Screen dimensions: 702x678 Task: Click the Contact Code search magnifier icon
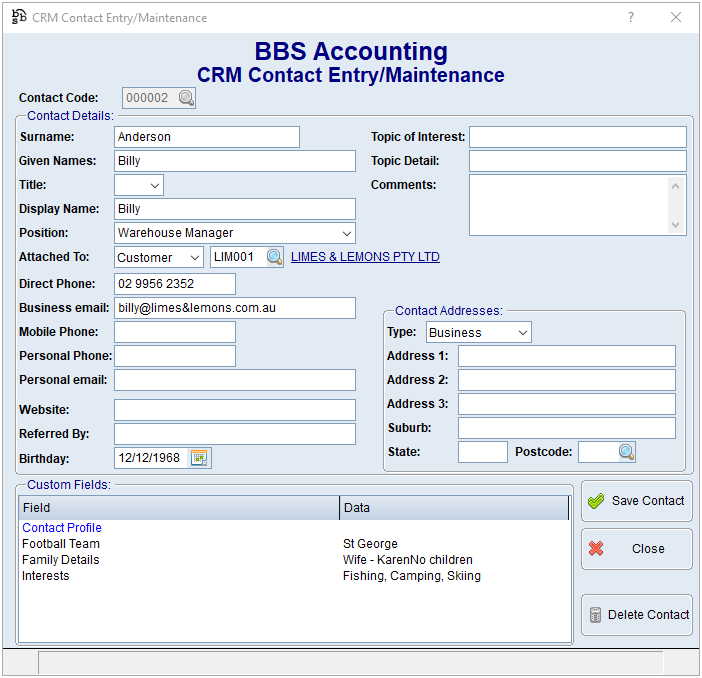point(186,98)
